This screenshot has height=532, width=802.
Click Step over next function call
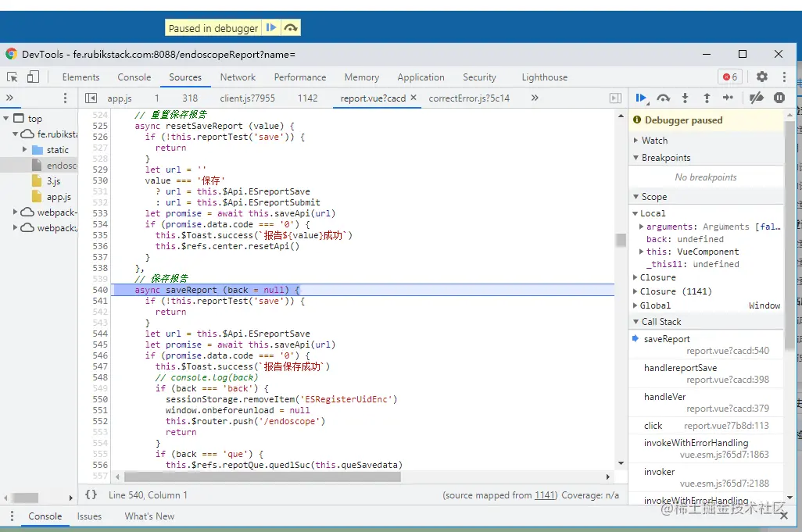[663, 98]
